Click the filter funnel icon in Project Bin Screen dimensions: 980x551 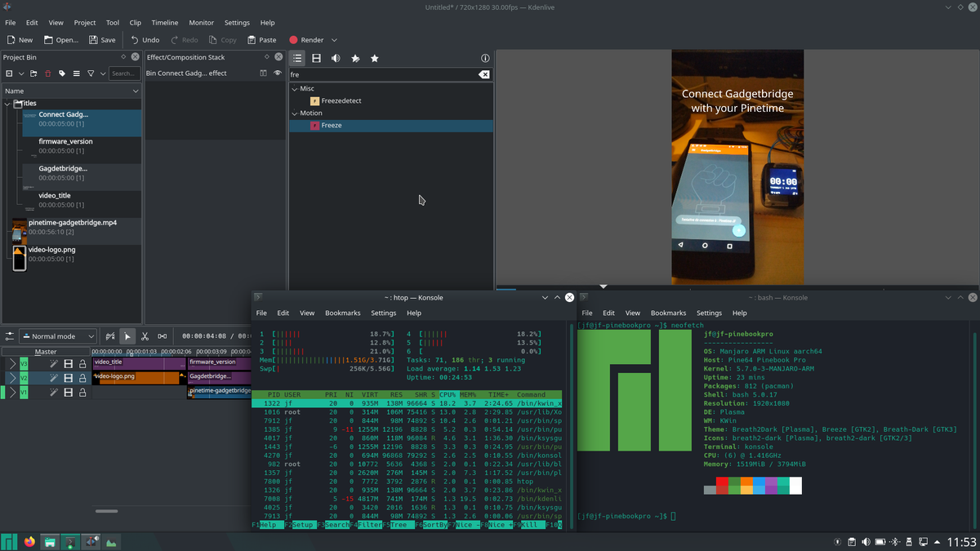pyautogui.click(x=91, y=73)
